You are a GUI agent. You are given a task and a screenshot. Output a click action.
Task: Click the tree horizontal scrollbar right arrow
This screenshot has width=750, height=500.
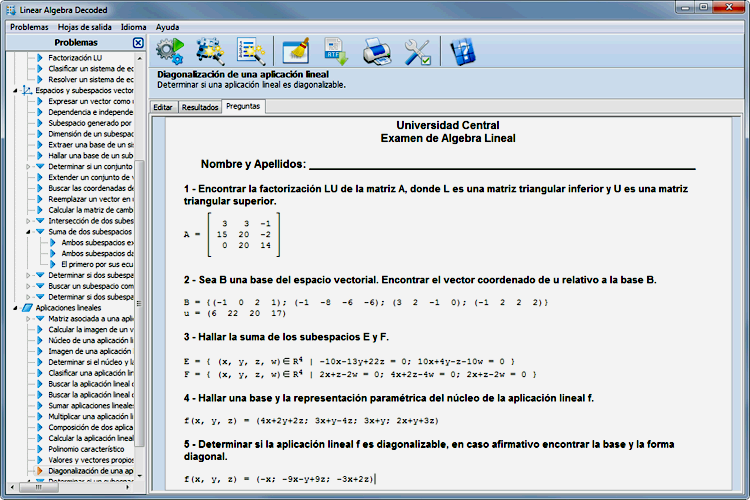tap(127, 487)
